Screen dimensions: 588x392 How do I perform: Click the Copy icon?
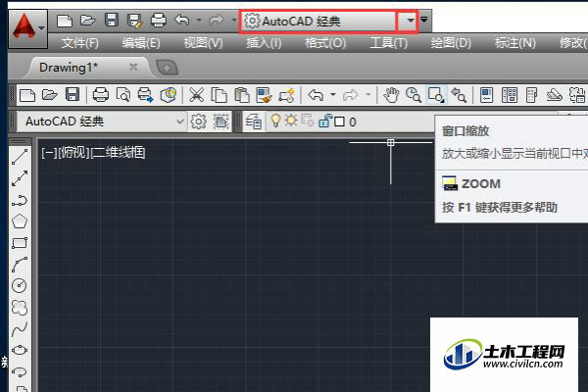click(x=219, y=95)
